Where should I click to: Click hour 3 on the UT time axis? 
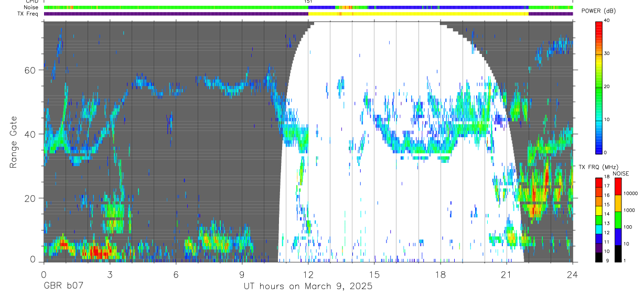pos(110,274)
